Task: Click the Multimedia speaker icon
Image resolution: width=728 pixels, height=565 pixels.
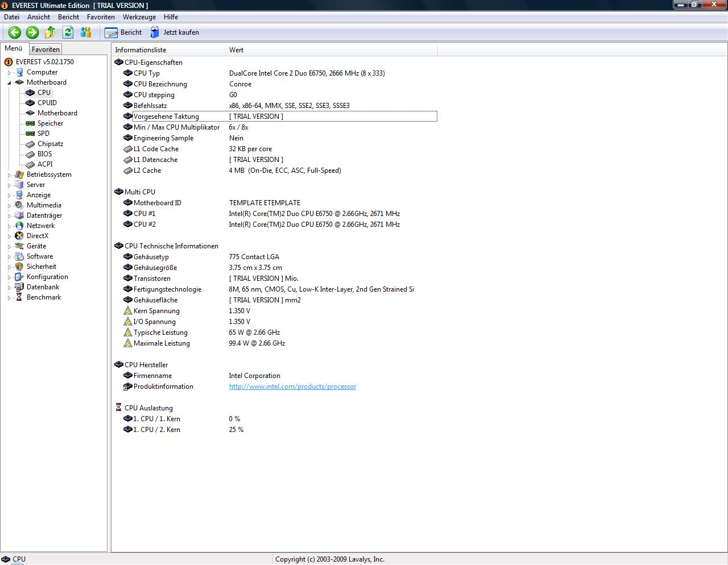Action: point(19,205)
